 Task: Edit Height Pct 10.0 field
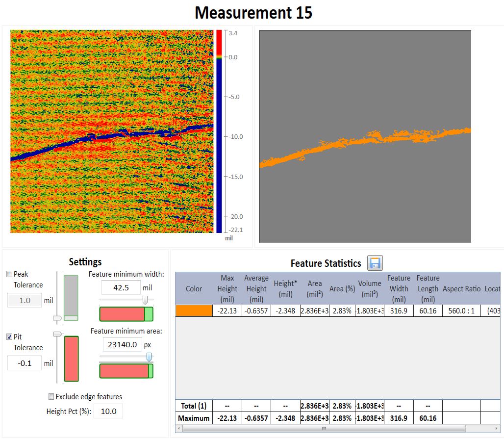(x=108, y=412)
